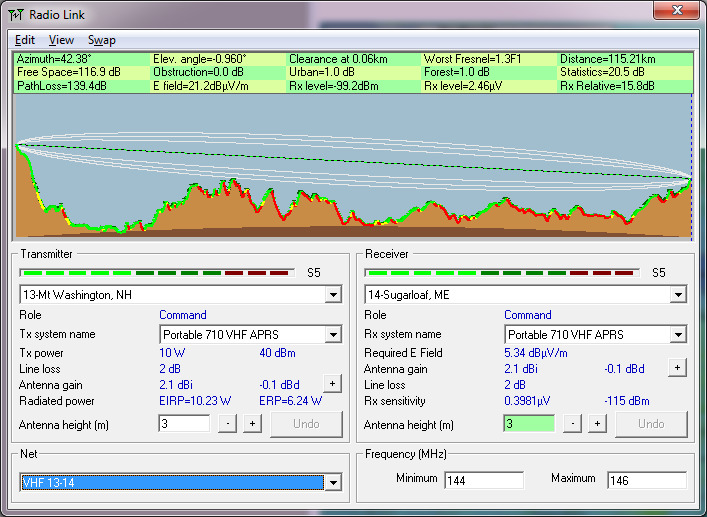Increase transmitter antenna height with plus
This screenshot has width=707, height=517.
click(252, 424)
